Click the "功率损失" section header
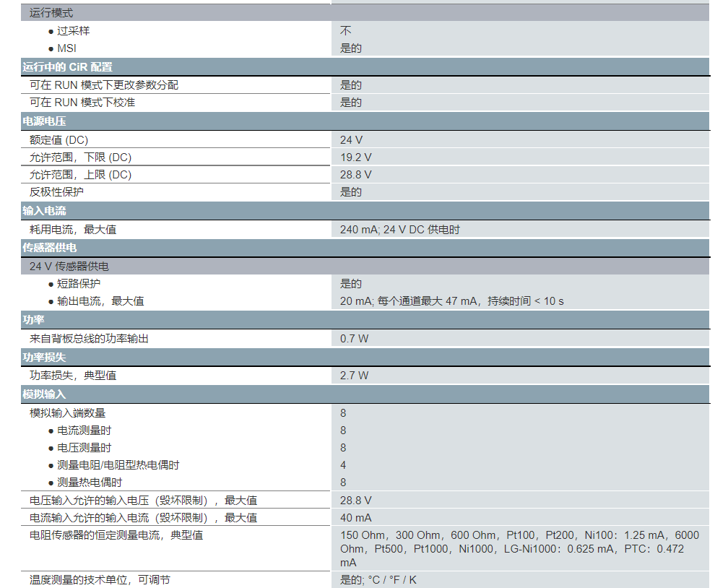 44,357
